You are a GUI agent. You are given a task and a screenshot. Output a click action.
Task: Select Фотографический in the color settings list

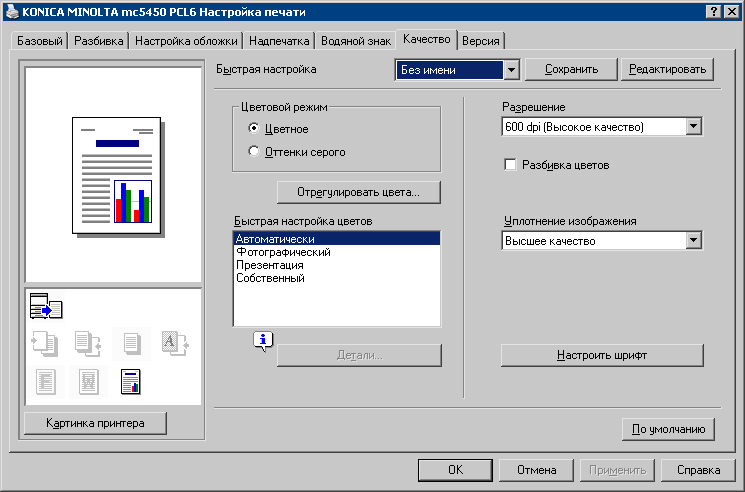[x=337, y=252]
